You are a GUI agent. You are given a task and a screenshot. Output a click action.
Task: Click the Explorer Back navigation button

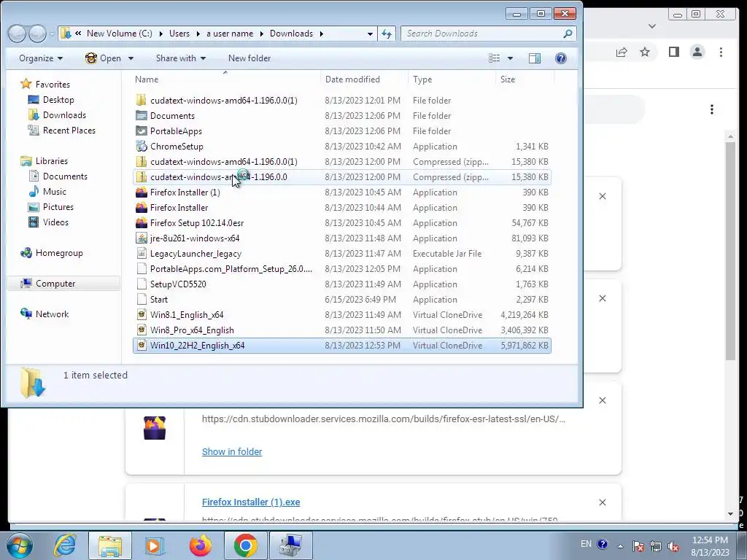click(18, 34)
